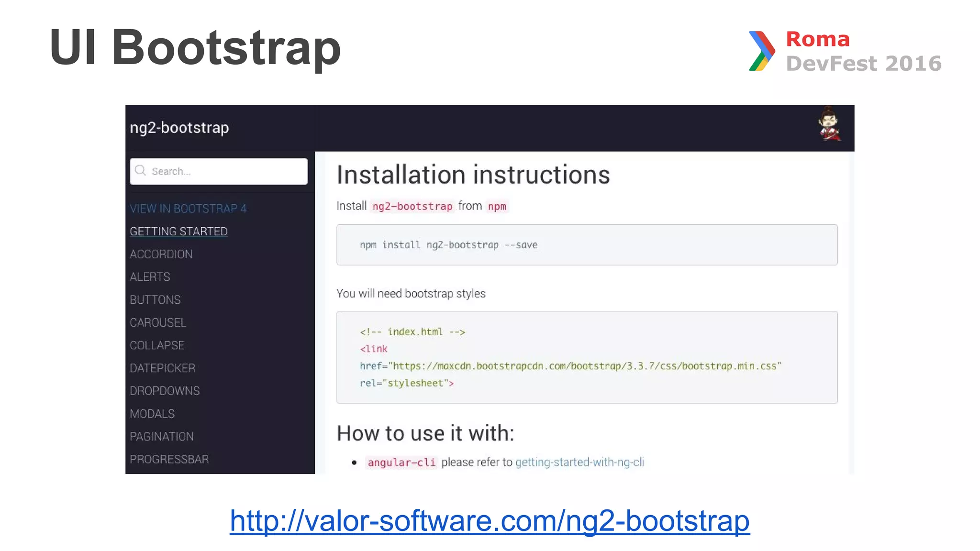Click the Installation instructions heading

pyautogui.click(x=473, y=175)
